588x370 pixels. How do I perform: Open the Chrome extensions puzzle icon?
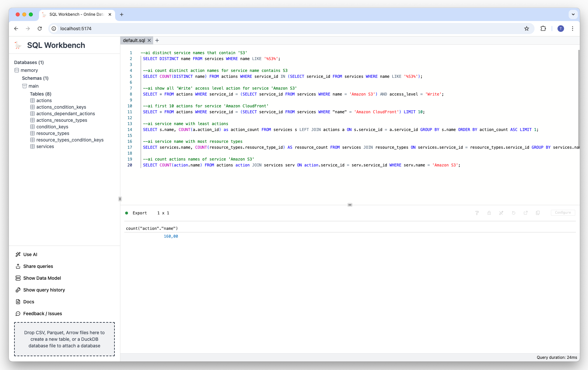(x=543, y=29)
